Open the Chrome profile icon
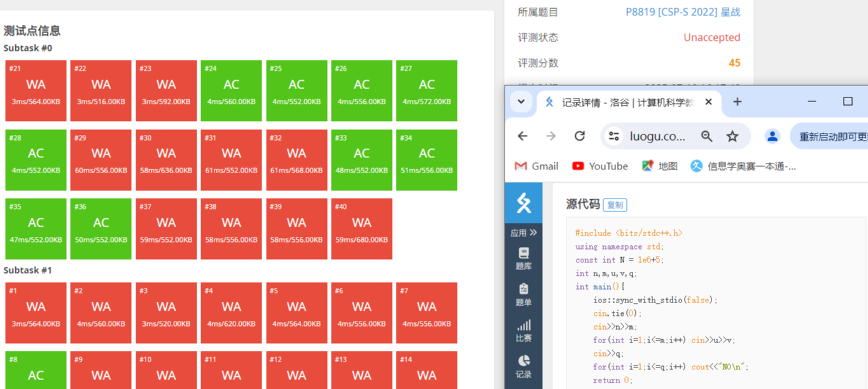The height and width of the screenshot is (389, 868). point(773,136)
